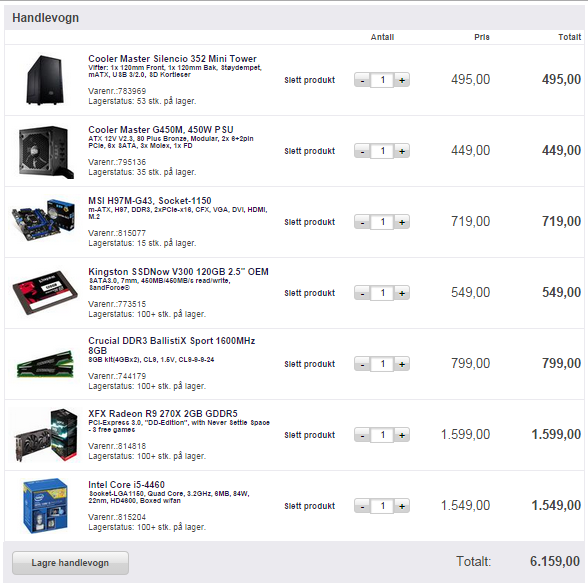Decrease quantity of Intel Core i5-4460
The height and width of the screenshot is (587, 588).
362,506
